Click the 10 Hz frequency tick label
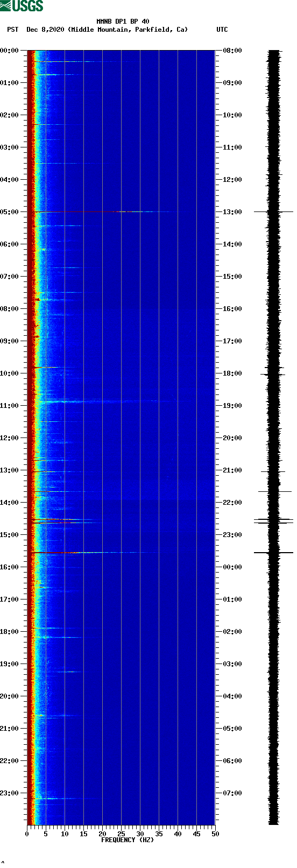The height and width of the screenshot is (868, 297). point(65,834)
